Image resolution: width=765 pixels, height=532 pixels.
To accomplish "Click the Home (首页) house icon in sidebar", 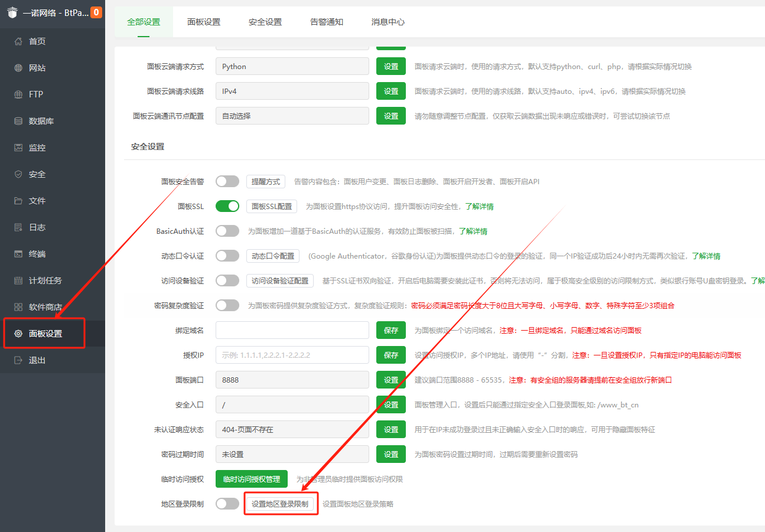I will point(18,41).
